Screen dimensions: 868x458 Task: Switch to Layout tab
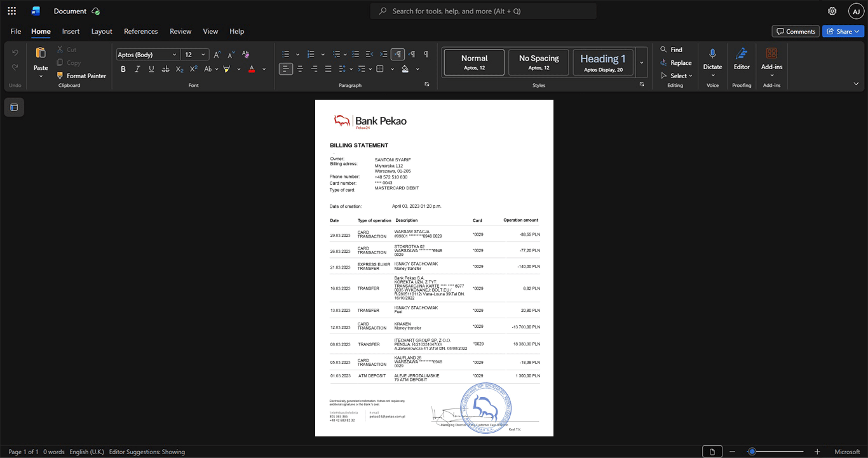[102, 31]
